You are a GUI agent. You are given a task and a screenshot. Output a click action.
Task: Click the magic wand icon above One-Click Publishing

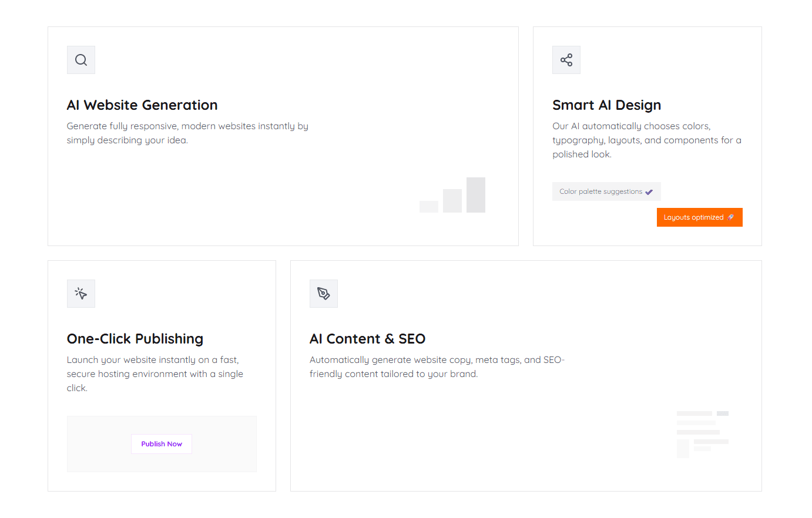[80, 294]
